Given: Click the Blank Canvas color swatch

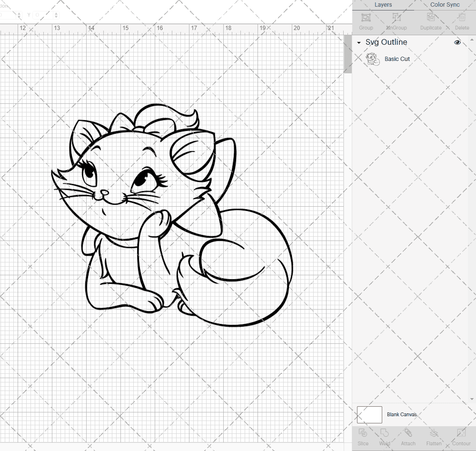Looking at the screenshot, I should [x=369, y=414].
